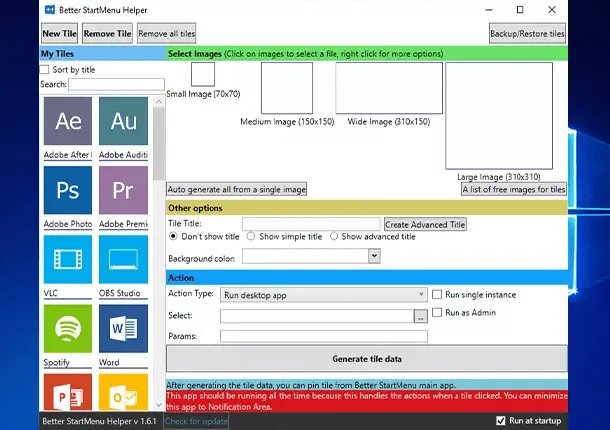Image resolution: width=610 pixels, height=430 pixels.
Task: Click the New Tile button
Action: pos(59,34)
